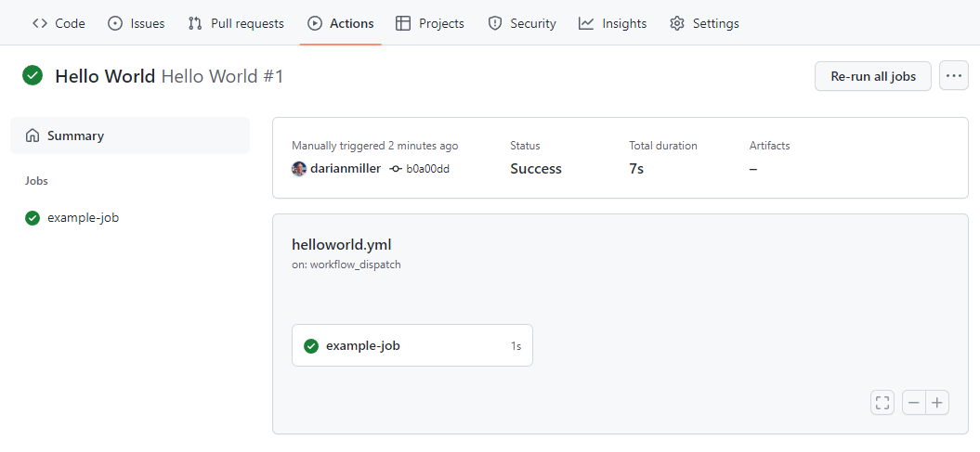Zoom out the workflow graph
Viewport: 980px width, 452px height.
click(x=914, y=403)
